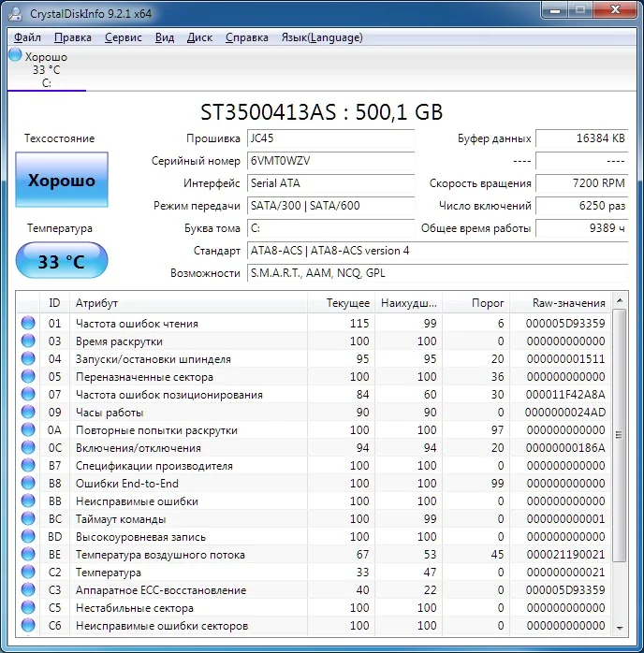Click status icon for Частота ошибок позиционирования
The height and width of the screenshot is (653, 644).
click(28, 394)
